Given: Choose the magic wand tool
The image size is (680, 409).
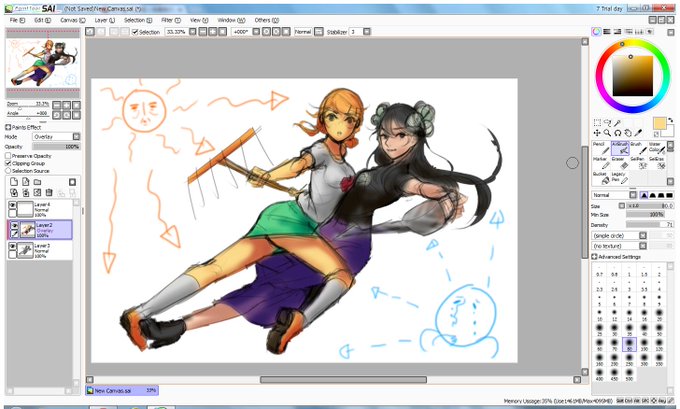Looking at the screenshot, I should [617, 123].
